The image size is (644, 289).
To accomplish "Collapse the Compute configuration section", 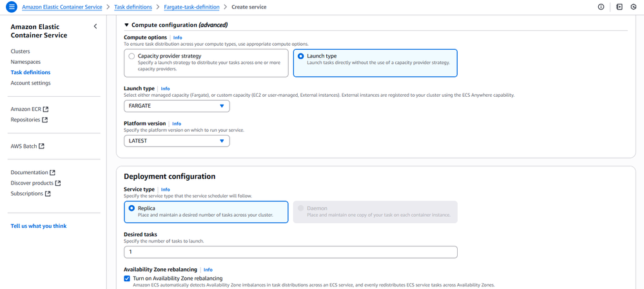I will pos(127,25).
